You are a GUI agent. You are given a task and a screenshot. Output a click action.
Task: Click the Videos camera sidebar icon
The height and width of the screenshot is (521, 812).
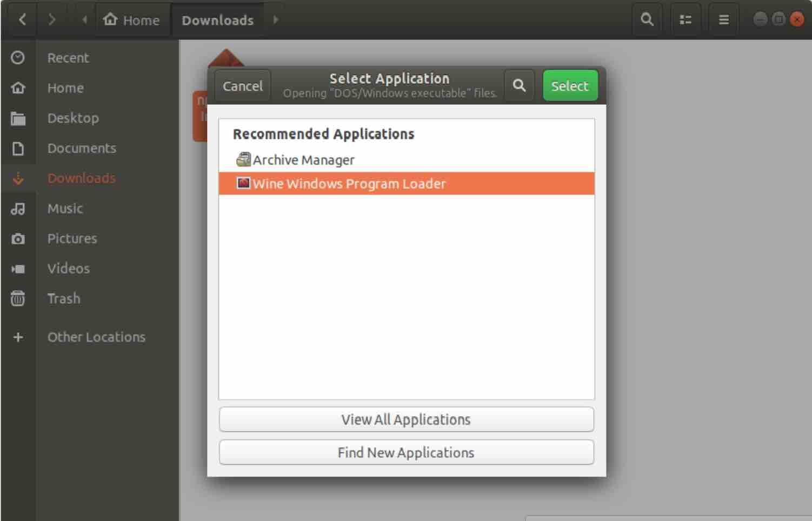(18, 269)
